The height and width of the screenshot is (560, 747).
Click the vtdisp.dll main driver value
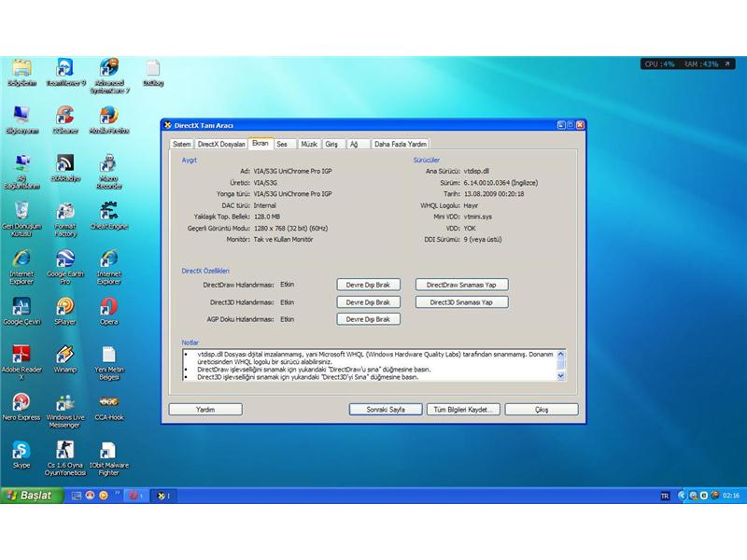click(476, 171)
